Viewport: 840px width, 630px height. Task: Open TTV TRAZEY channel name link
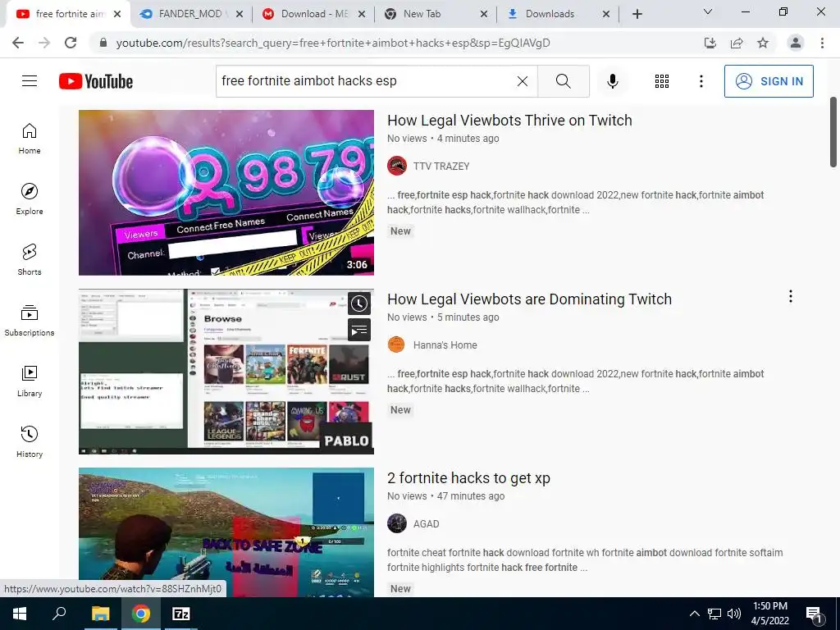click(441, 166)
